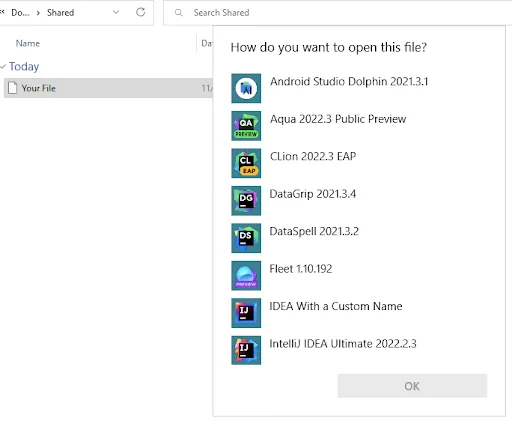This screenshot has height=421, width=512.
Task: Click the Do... breadcrumb segment
Action: 20,13
